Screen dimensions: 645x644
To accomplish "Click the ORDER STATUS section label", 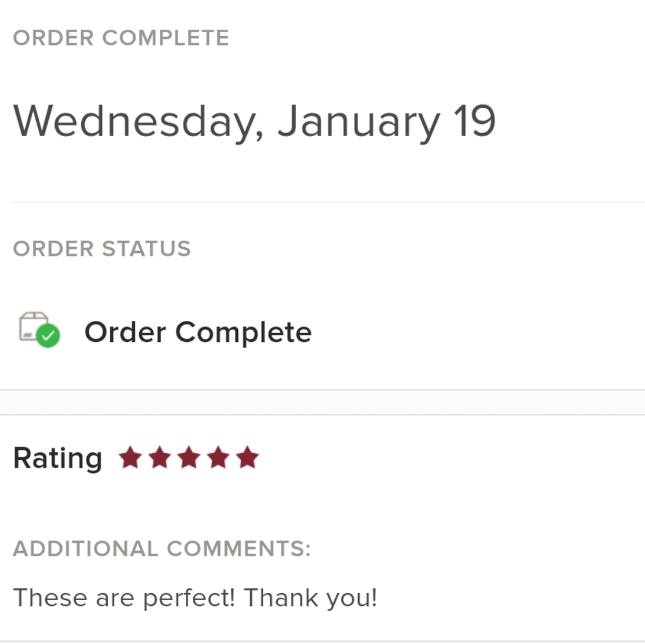I will pos(102,248).
